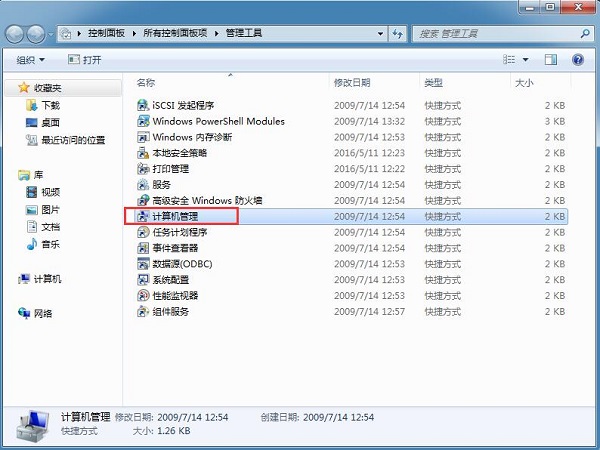Toggle the preview pane toolbar icon

coord(551,60)
